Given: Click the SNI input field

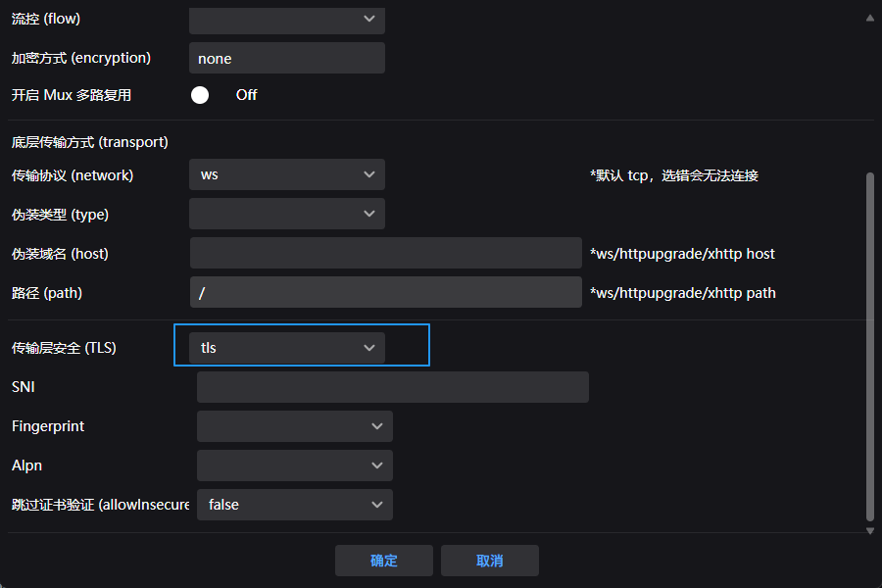Looking at the screenshot, I should click(392, 387).
